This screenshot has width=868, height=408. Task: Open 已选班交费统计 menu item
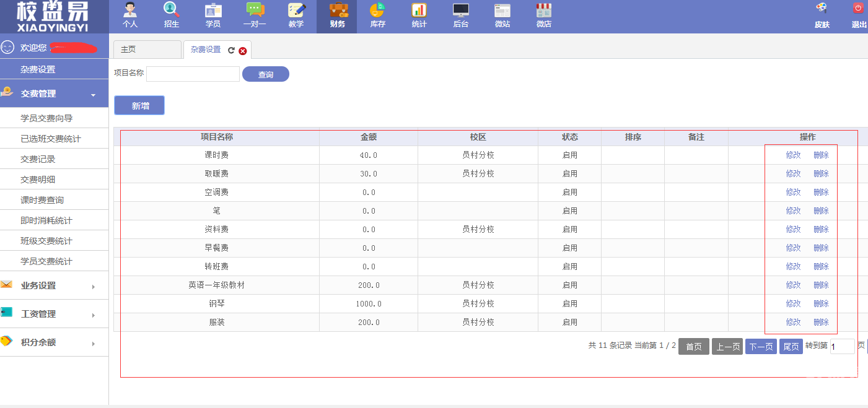coord(54,139)
